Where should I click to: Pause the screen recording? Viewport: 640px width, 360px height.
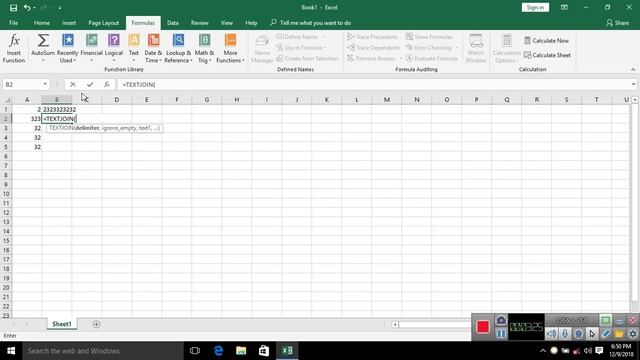pos(501,333)
